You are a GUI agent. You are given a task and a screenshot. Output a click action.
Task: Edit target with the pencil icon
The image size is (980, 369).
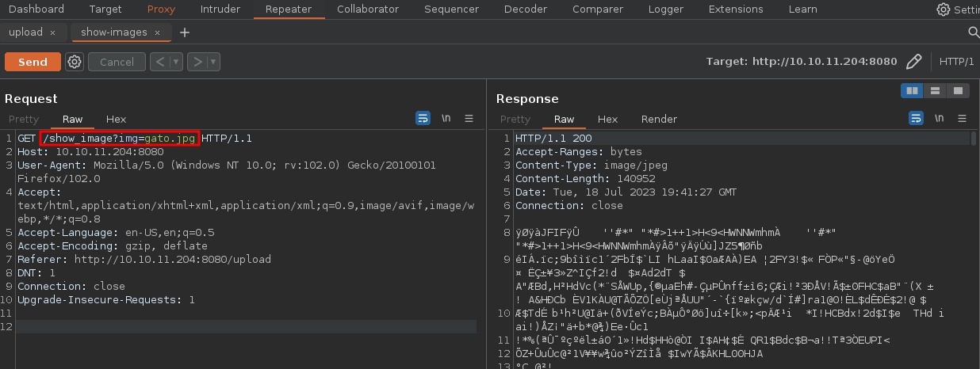[914, 62]
